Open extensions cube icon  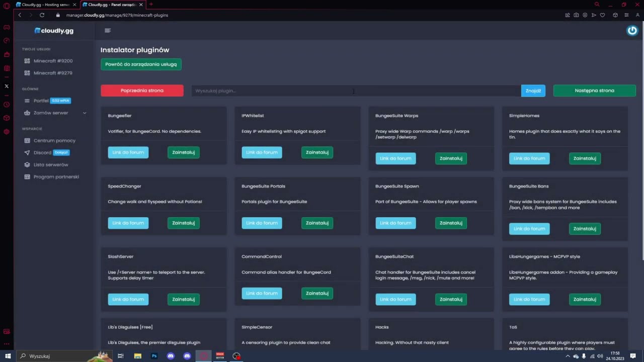coord(615,15)
